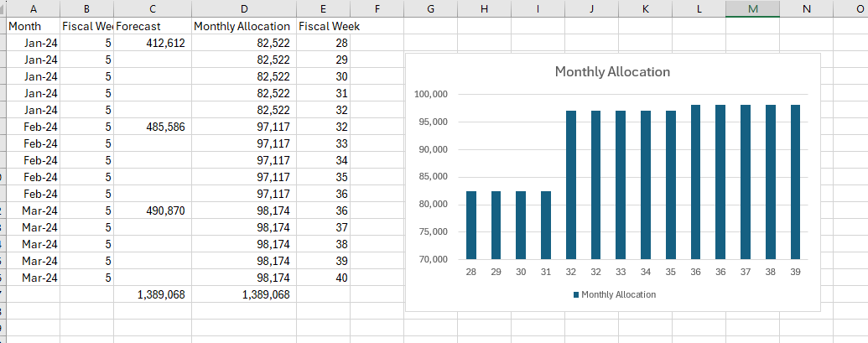This screenshot has width=868, height=343.
Task: Select the highlighted column M header
Action: click(753, 8)
